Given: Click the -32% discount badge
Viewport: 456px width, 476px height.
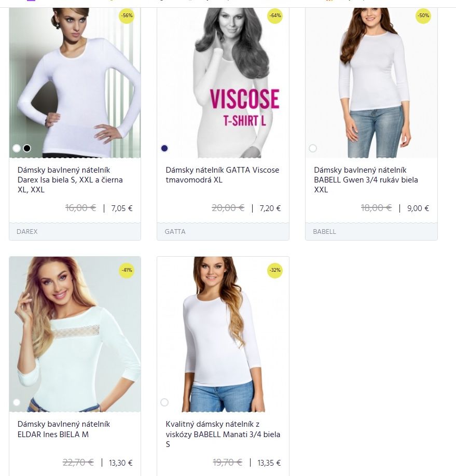Looking at the screenshot, I should (x=275, y=270).
